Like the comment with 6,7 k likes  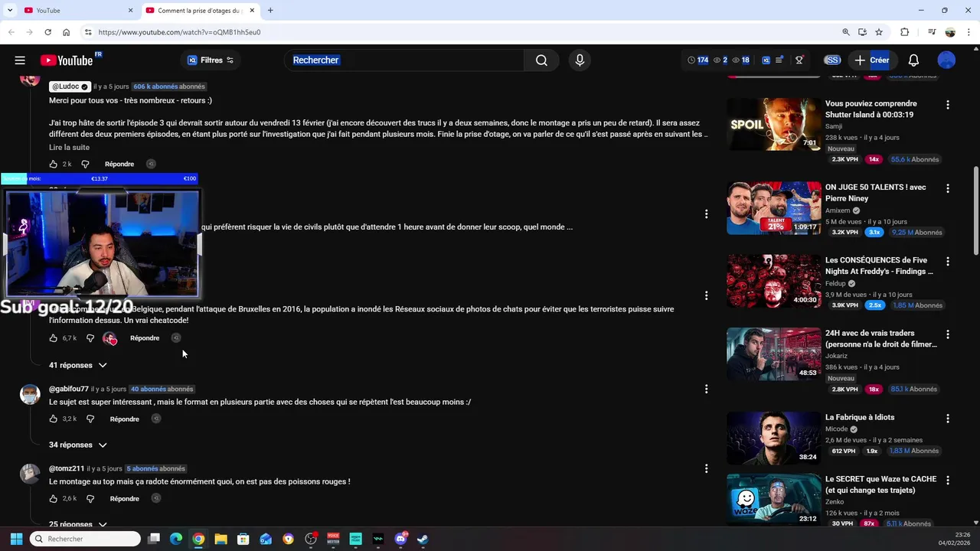tap(54, 338)
